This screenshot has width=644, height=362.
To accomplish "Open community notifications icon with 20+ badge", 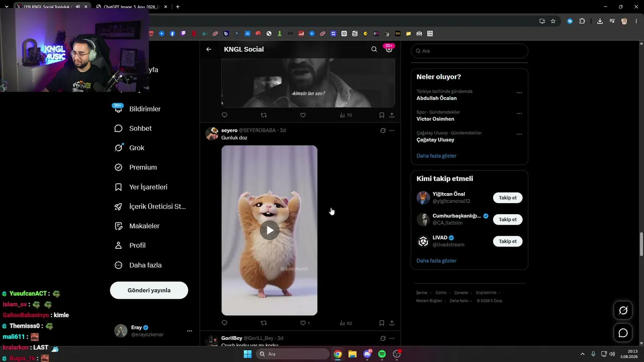I will pos(389,49).
